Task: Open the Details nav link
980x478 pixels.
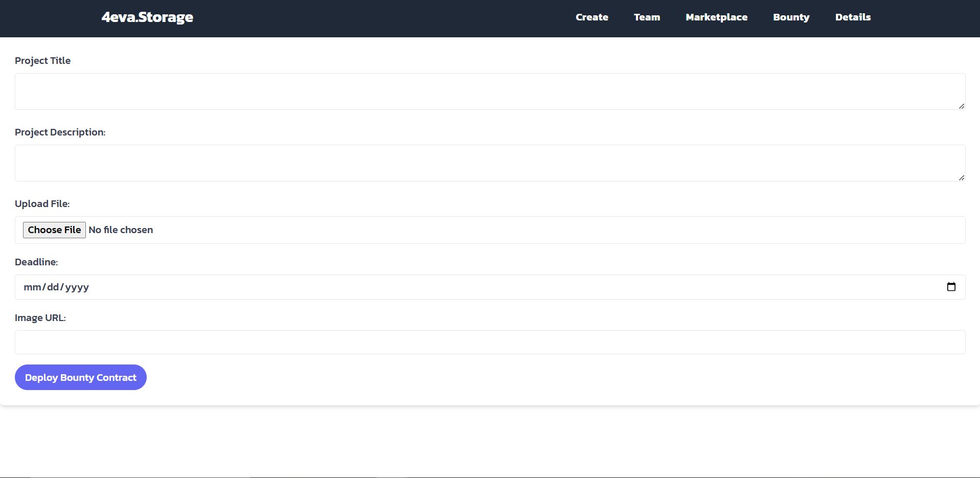Action: pos(853,17)
